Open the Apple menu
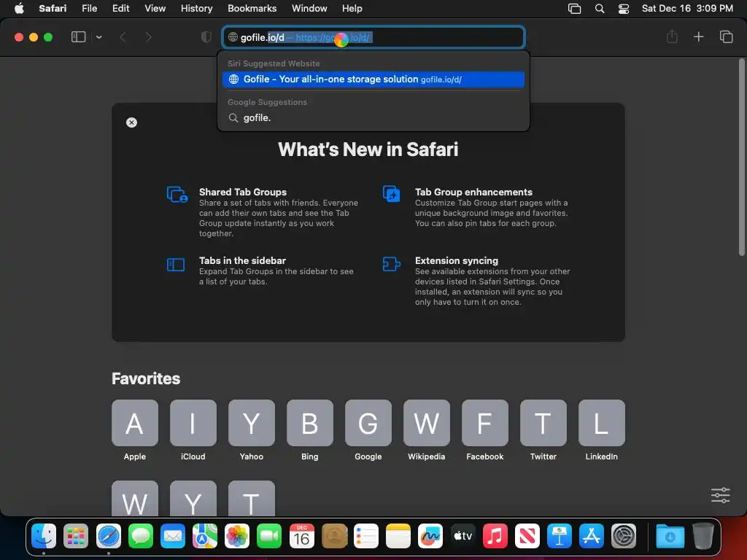The image size is (747, 560). 19,9
